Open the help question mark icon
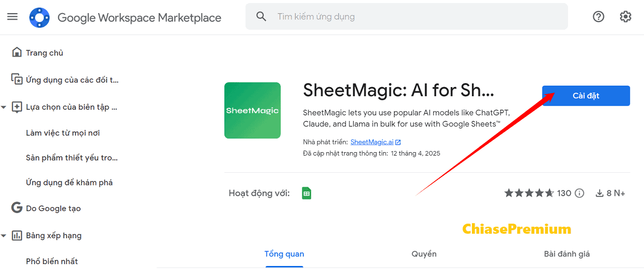 [598, 17]
